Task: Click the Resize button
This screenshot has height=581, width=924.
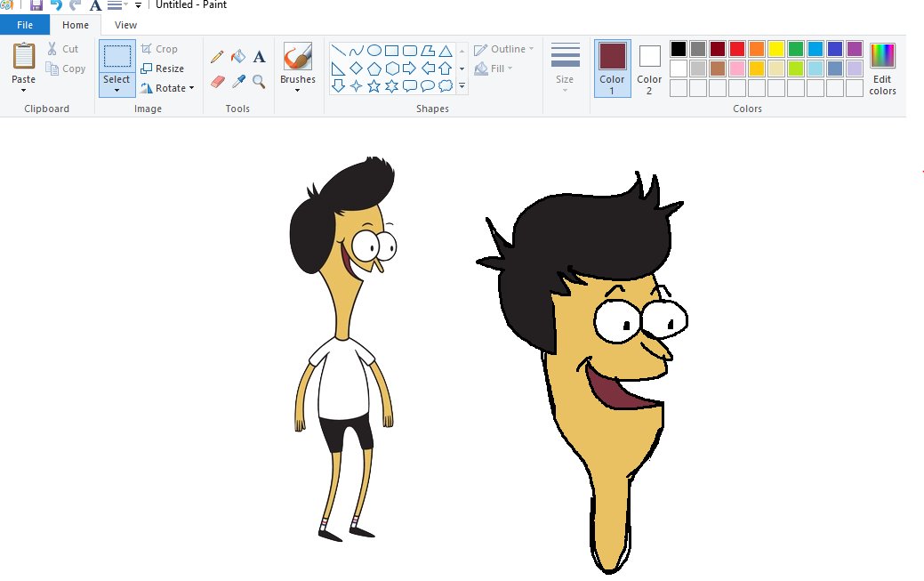Action: pyautogui.click(x=162, y=69)
